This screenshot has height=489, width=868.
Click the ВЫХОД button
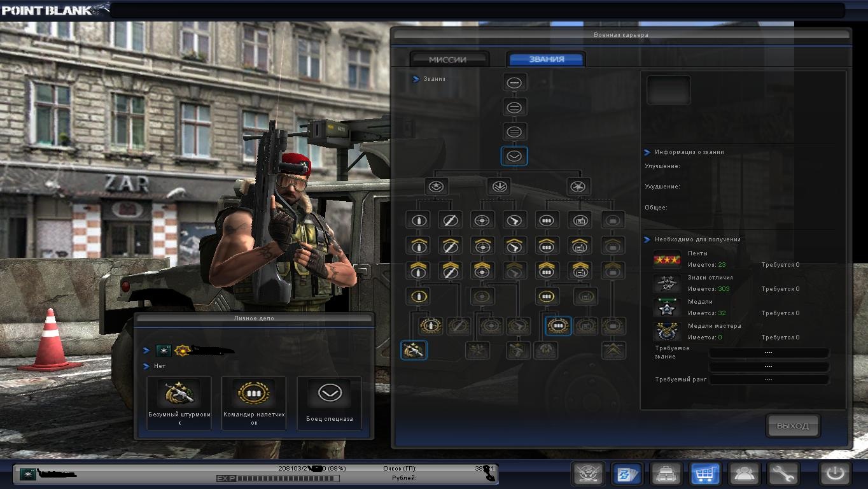click(x=793, y=426)
